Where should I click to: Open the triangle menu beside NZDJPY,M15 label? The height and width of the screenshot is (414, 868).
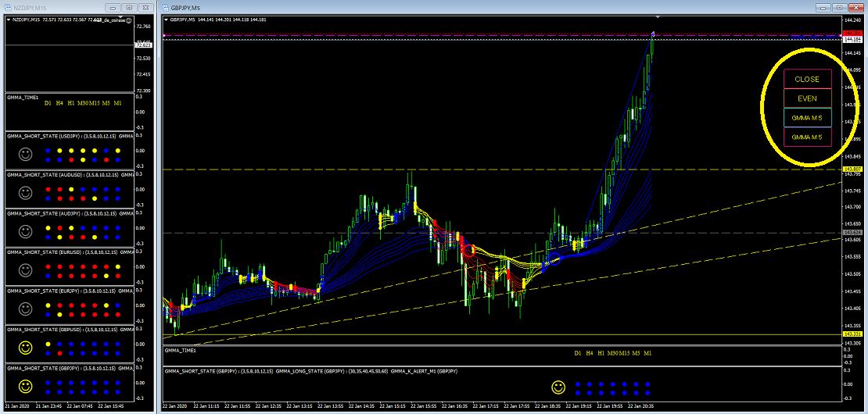9,20
